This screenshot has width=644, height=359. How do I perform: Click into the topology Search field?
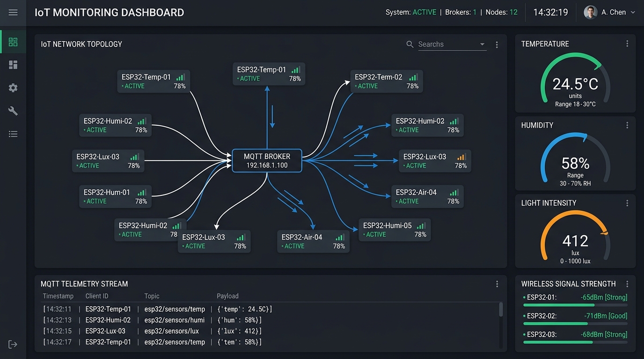[452, 44]
